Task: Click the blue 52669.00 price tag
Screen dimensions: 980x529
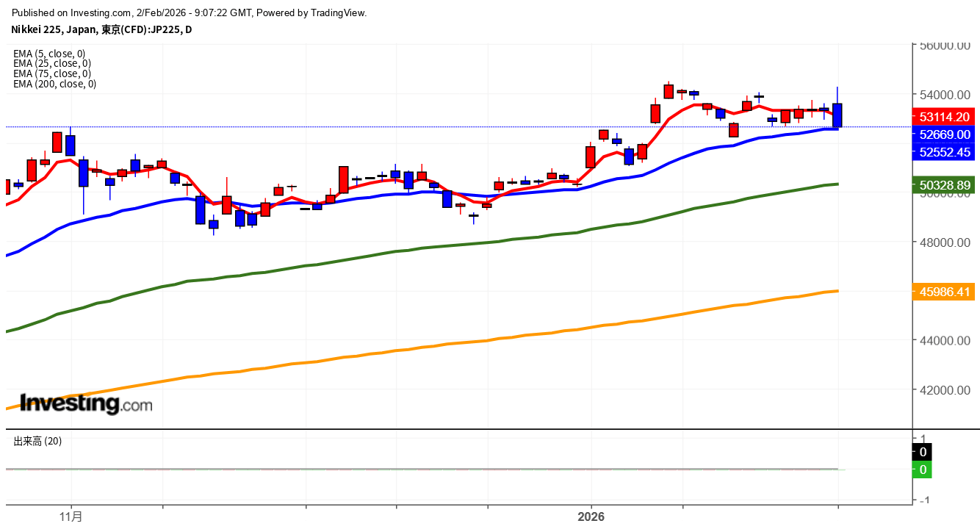Action: pyautogui.click(x=943, y=134)
